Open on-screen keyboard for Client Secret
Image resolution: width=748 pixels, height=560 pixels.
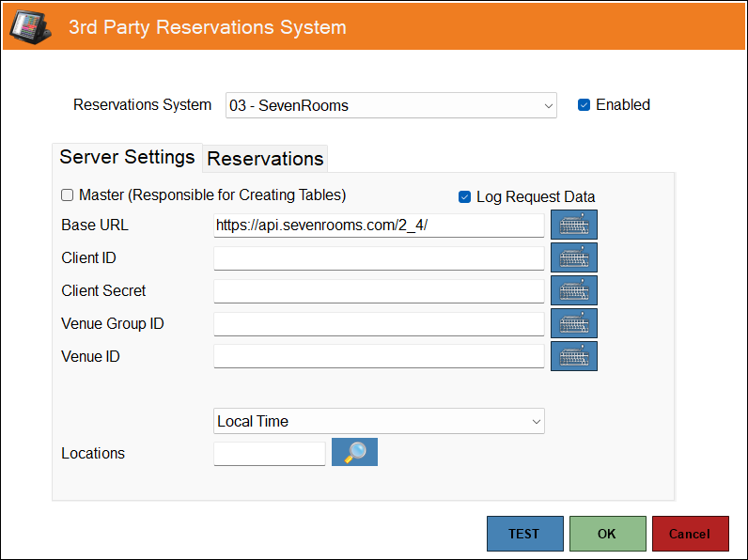pos(573,291)
